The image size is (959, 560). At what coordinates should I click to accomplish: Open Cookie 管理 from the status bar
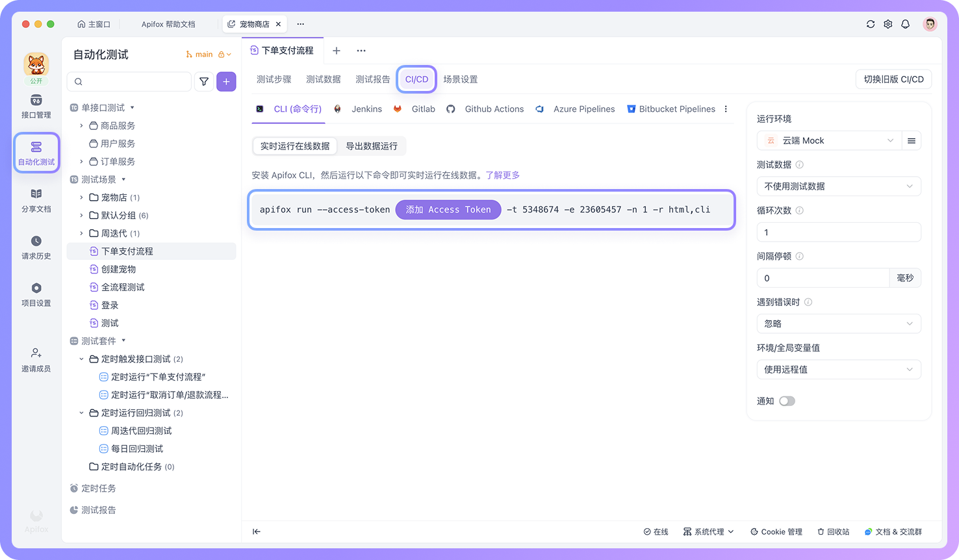pyautogui.click(x=776, y=531)
